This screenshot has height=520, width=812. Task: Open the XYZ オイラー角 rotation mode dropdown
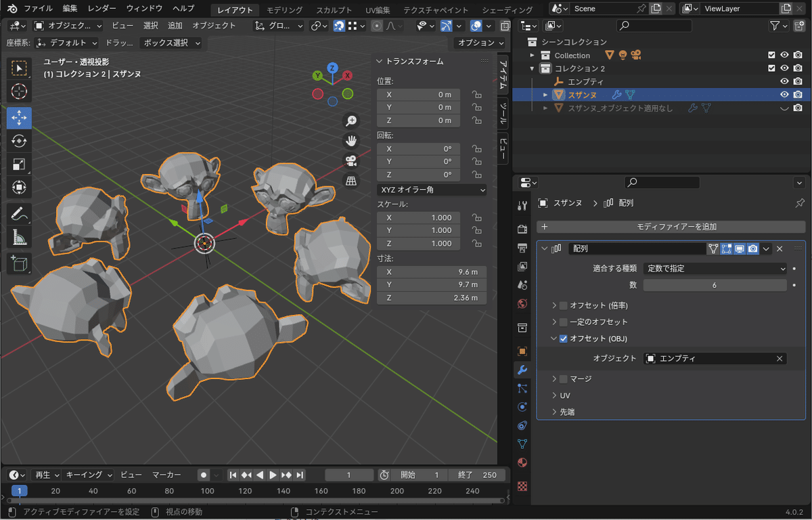click(x=432, y=190)
